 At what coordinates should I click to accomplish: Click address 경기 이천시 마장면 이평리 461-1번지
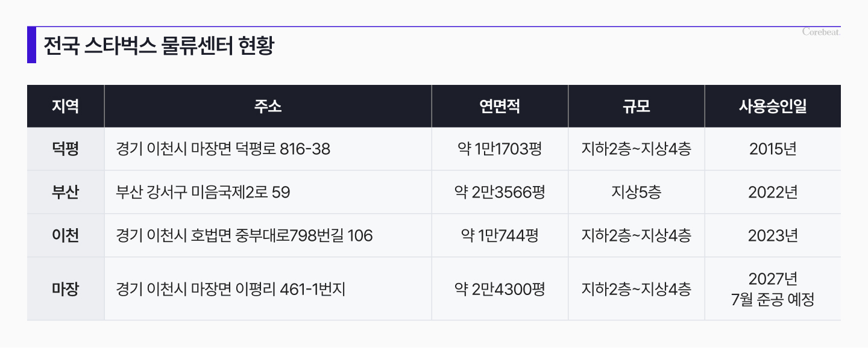(231, 289)
